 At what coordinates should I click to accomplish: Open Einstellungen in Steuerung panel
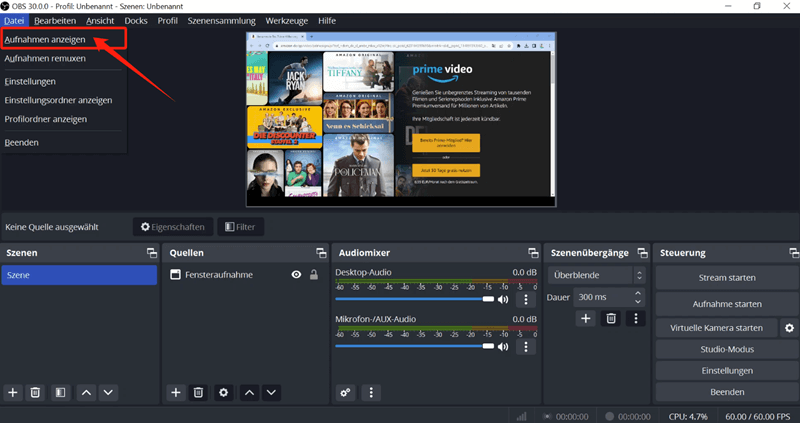727,370
